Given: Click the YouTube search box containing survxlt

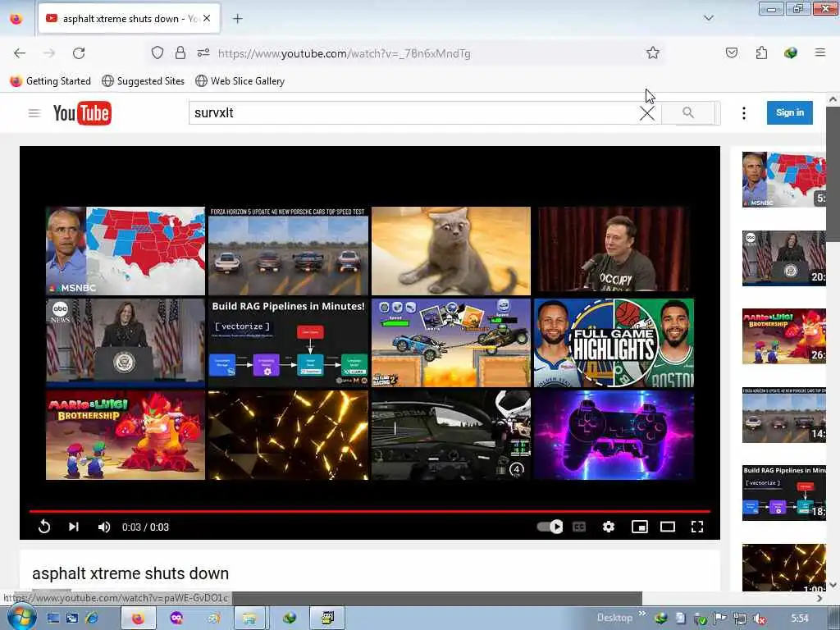Looking at the screenshot, I should [x=413, y=113].
